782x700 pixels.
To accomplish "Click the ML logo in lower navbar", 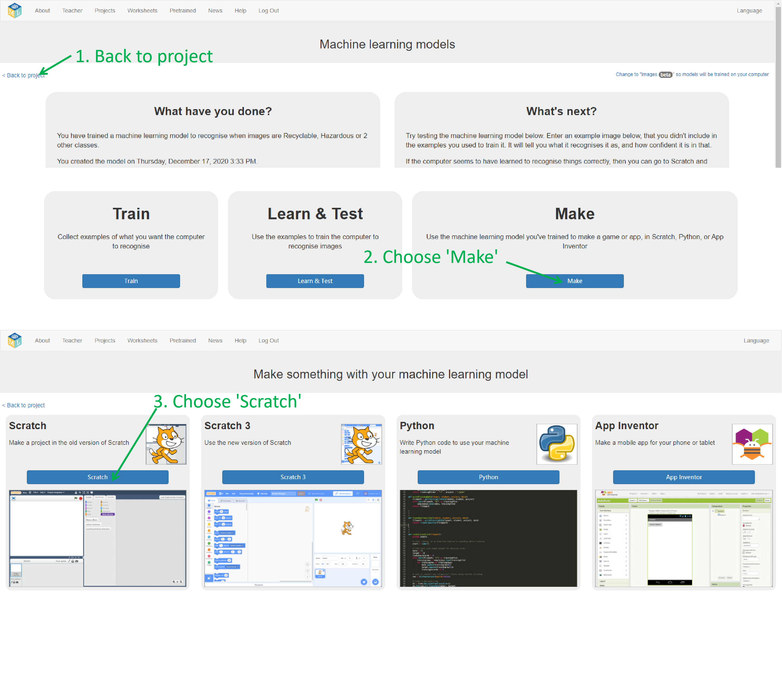I will tap(15, 340).
